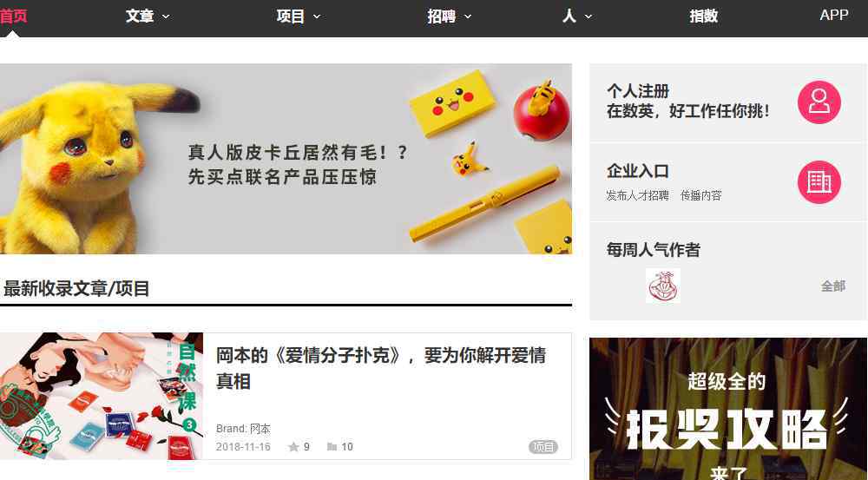Expand the 文章 dropdown arrow

tap(166, 16)
